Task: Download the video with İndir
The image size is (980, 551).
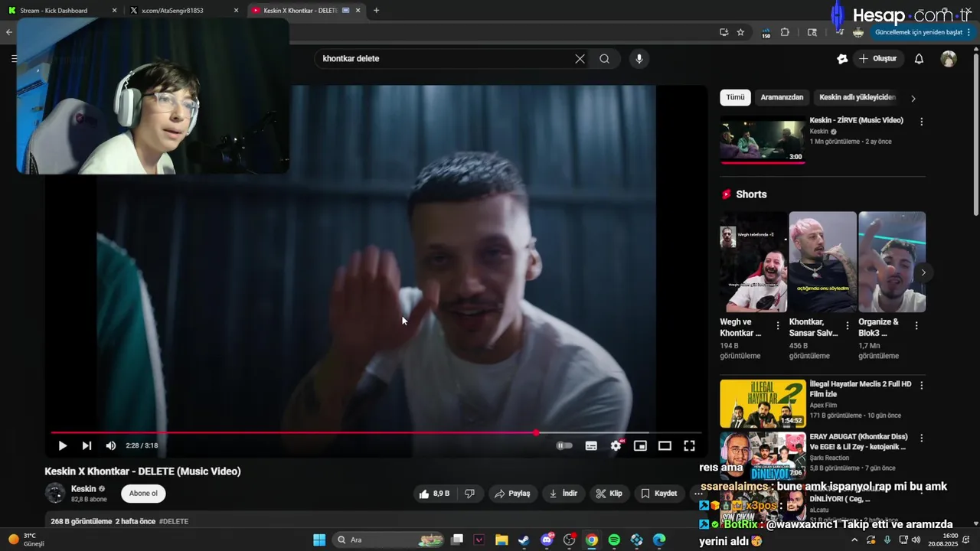Action: [x=563, y=494]
